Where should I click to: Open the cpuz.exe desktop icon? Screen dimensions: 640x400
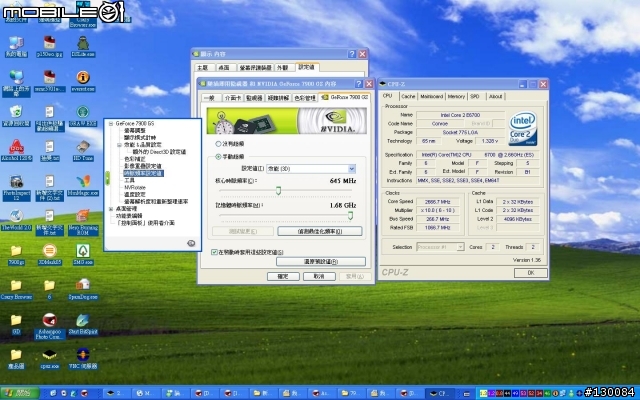click(x=49, y=359)
